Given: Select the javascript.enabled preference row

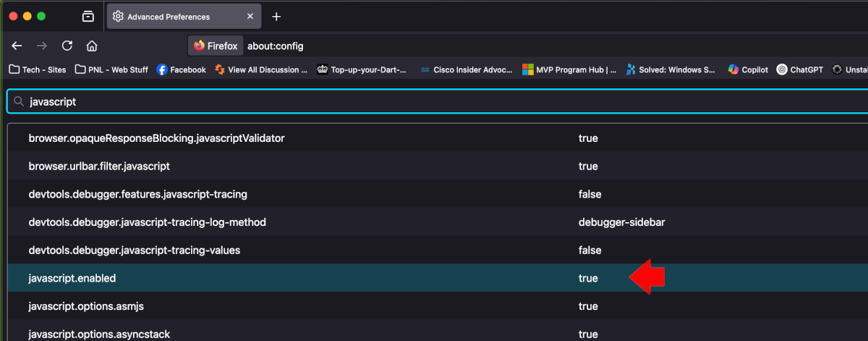Looking at the screenshot, I should (x=438, y=278).
